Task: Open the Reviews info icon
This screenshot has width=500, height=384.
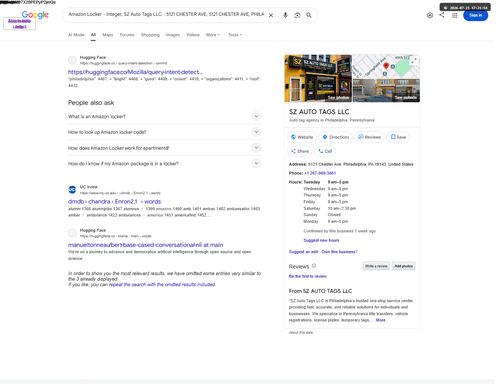Action: 314,266
